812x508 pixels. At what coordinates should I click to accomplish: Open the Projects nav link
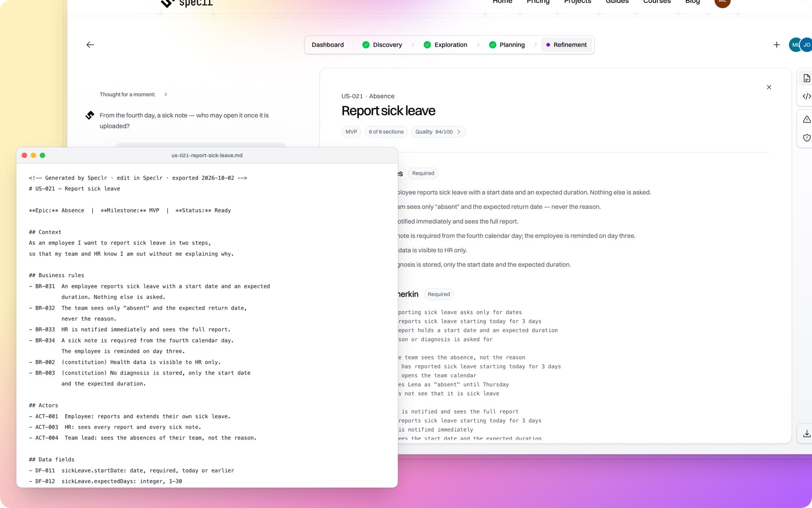[577, 2]
